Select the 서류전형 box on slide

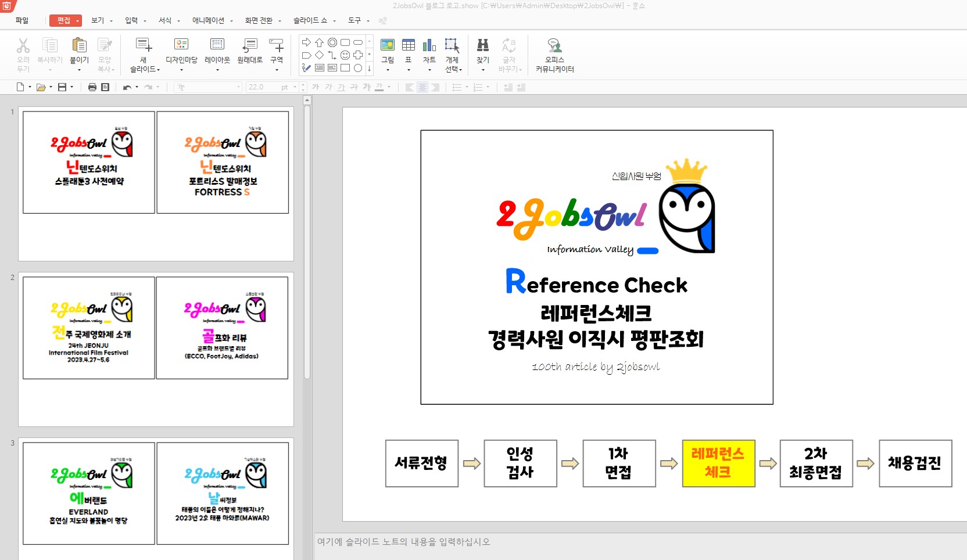[421, 463]
